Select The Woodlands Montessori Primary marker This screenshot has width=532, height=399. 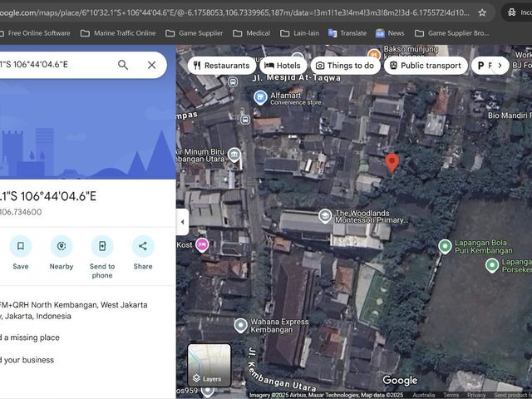(x=325, y=216)
